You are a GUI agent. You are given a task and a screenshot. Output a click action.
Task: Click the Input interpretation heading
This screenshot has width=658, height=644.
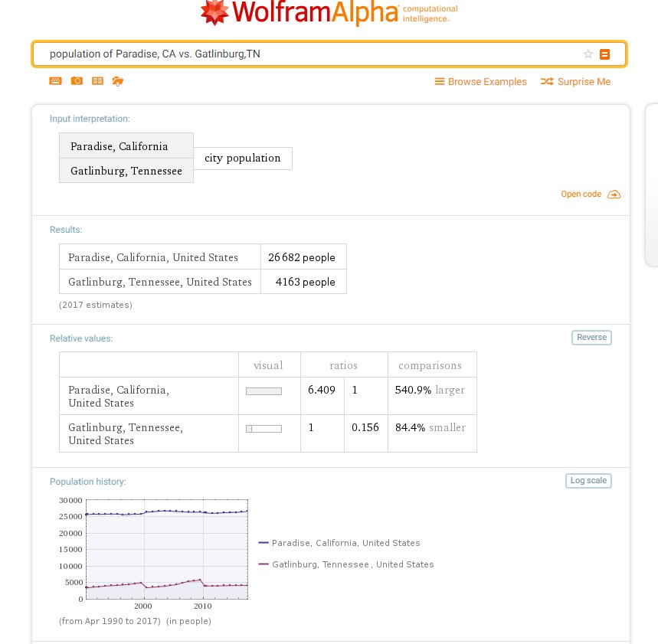pos(90,119)
